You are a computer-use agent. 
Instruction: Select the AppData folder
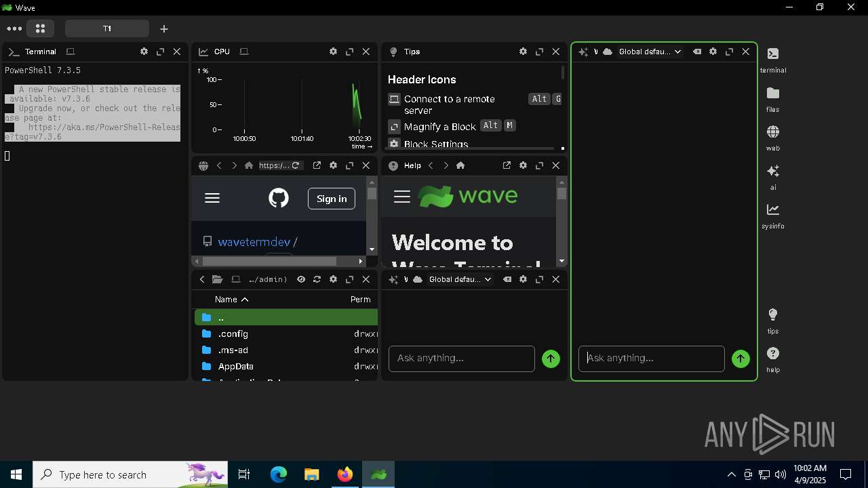[285, 366]
